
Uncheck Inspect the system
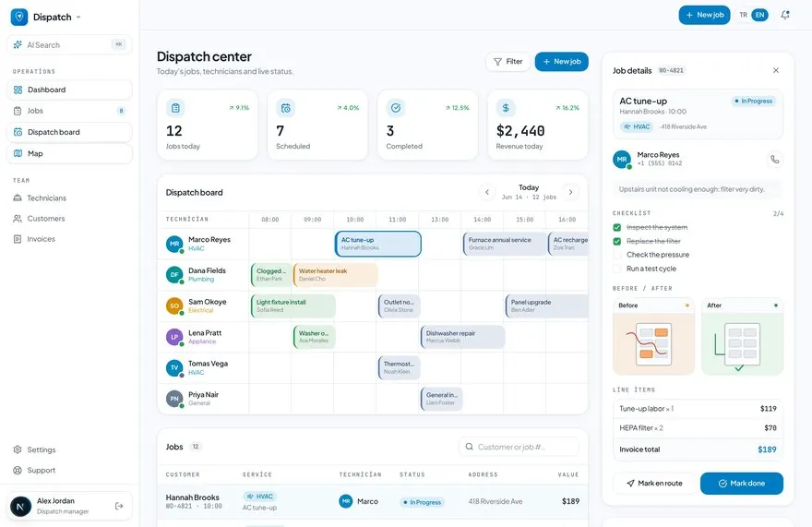pyautogui.click(x=616, y=227)
